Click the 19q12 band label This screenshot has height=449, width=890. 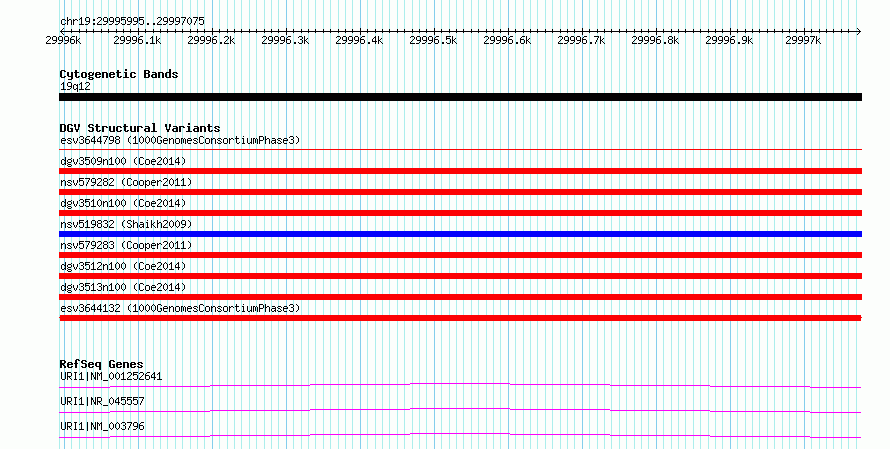75,86
